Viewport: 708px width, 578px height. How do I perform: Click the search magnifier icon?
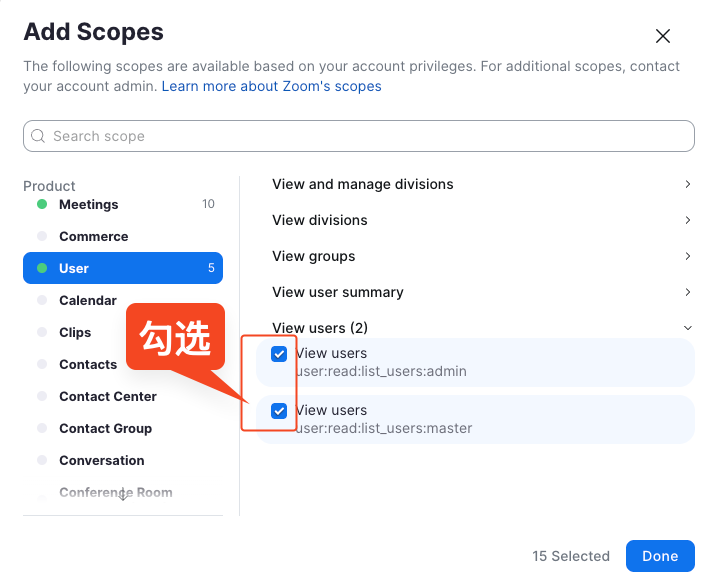(x=38, y=136)
